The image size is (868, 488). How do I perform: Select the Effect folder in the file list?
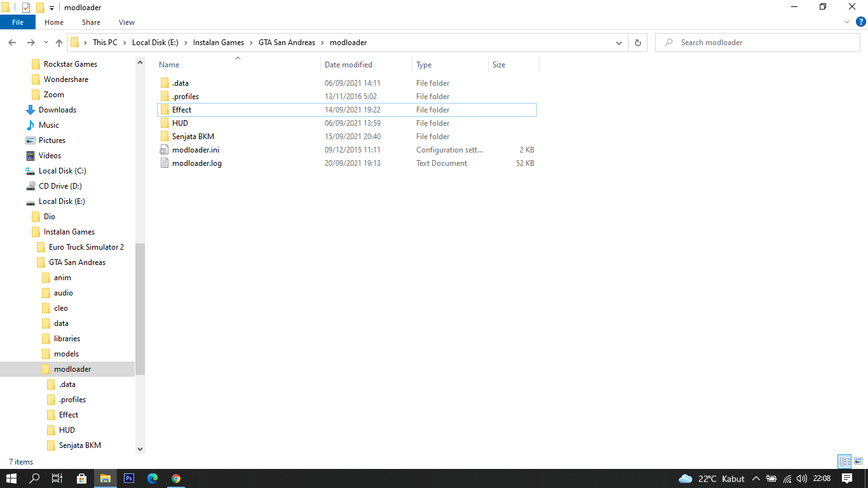pyautogui.click(x=346, y=110)
